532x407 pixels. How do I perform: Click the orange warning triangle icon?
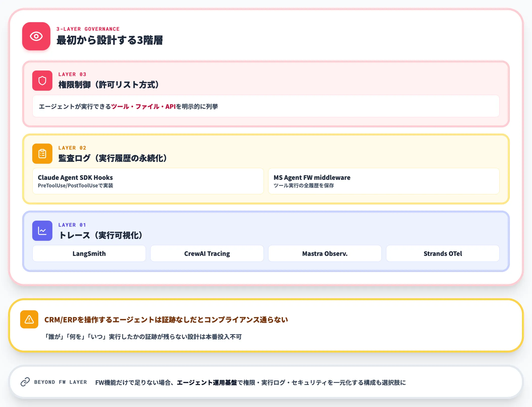coord(29,319)
